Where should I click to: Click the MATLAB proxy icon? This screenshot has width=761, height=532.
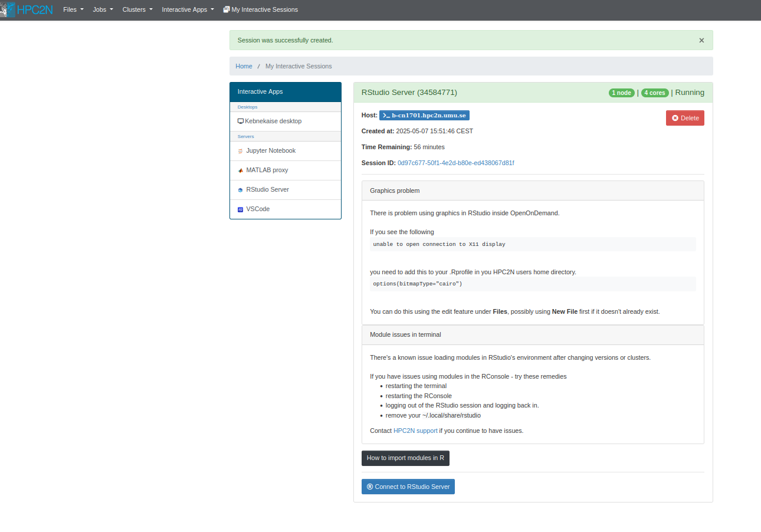[x=241, y=170]
